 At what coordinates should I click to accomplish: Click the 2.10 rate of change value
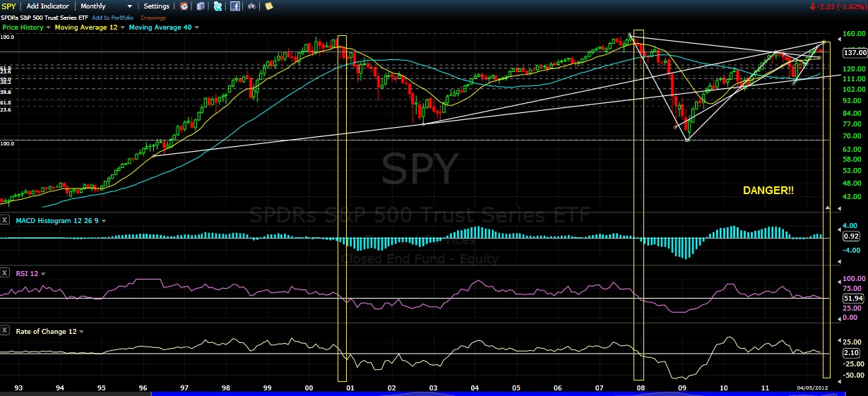pos(851,352)
